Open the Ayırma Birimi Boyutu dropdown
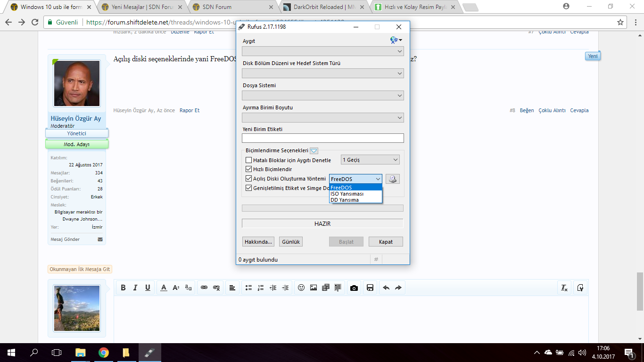 (x=323, y=118)
